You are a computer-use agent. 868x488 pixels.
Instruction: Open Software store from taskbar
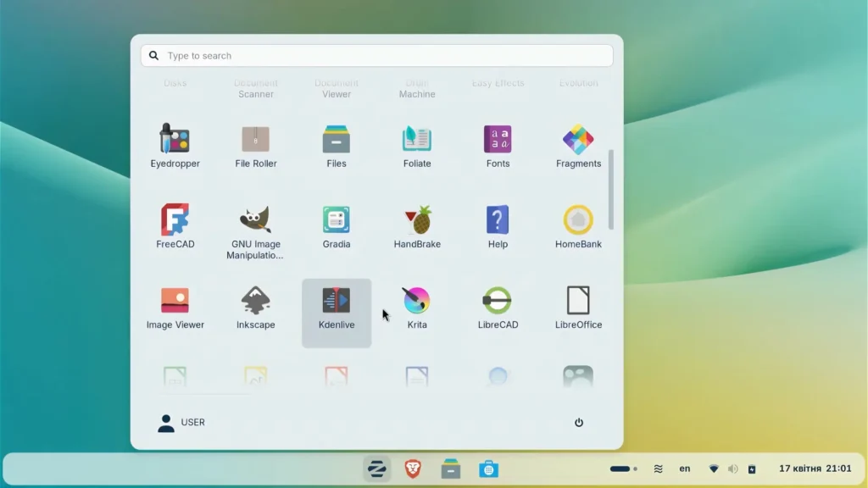[x=488, y=469]
